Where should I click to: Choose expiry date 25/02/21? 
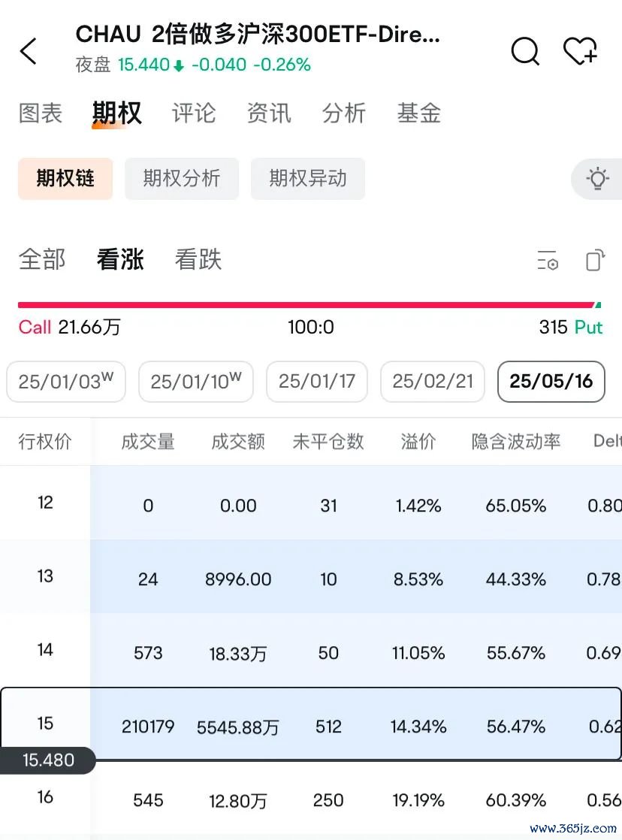(433, 382)
